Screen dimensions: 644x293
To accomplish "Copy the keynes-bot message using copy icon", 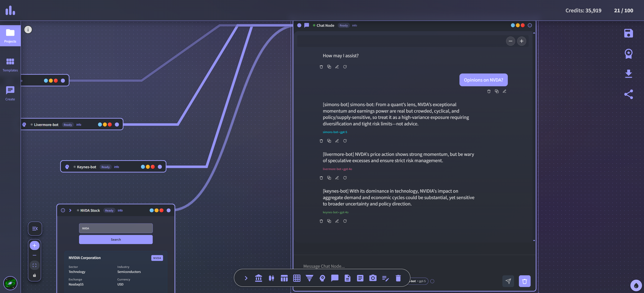I will click(x=329, y=221).
